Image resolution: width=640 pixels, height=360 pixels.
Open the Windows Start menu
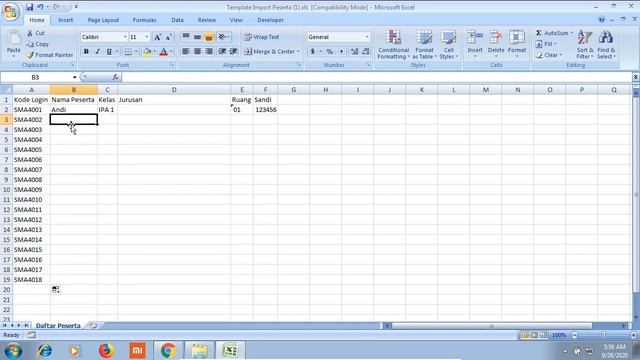(13, 350)
